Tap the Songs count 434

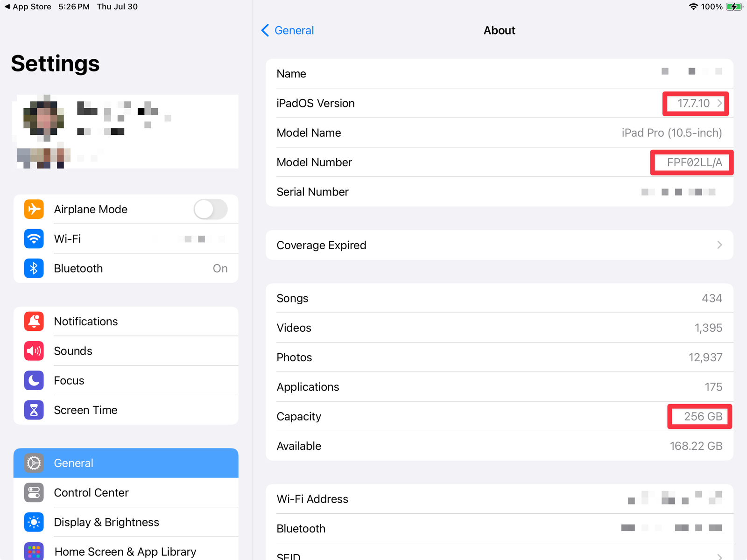(712, 298)
